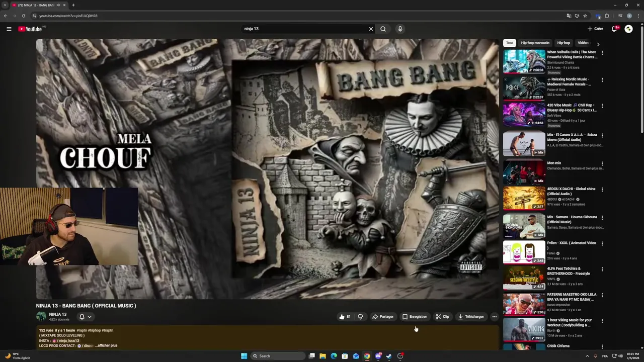644x362 pixels.
Task: Open the Windows Start menu
Action: click(244, 356)
